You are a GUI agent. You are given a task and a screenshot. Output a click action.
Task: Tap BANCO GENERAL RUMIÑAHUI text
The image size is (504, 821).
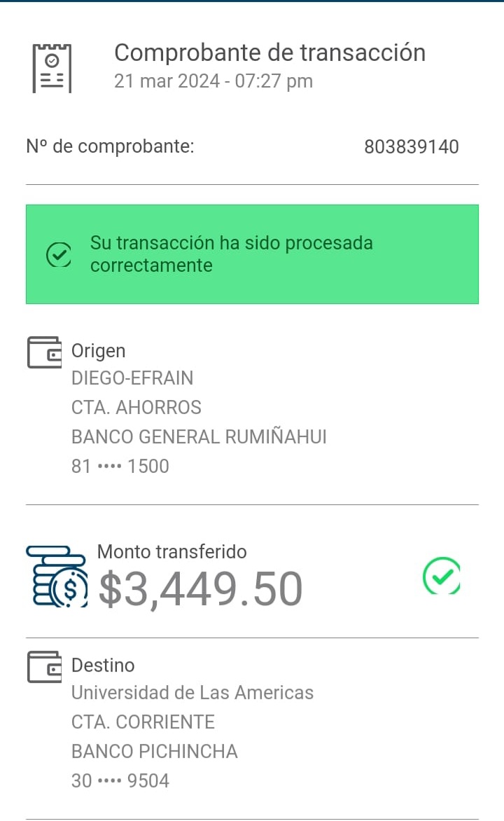[199, 437]
